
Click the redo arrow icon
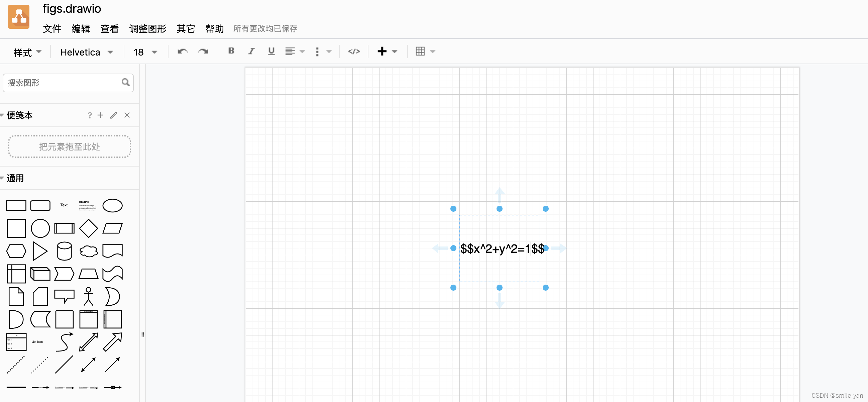[x=203, y=52]
